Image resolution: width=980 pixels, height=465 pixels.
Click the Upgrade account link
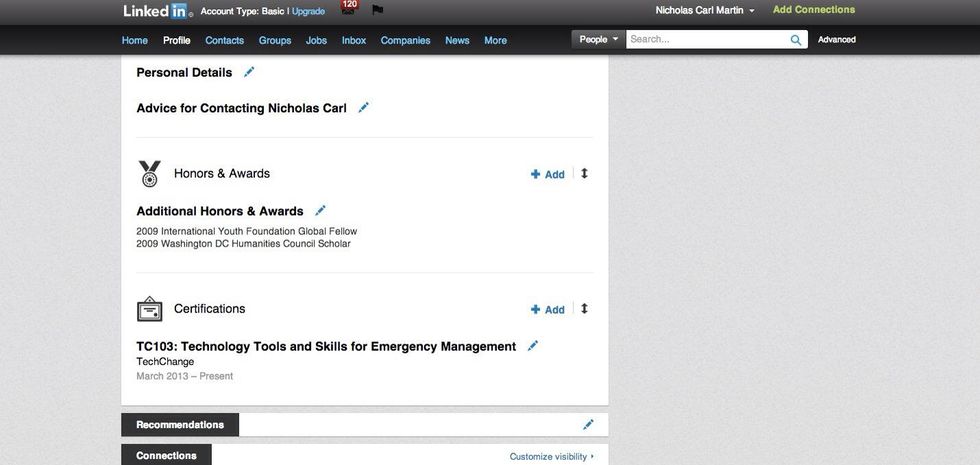tap(308, 11)
